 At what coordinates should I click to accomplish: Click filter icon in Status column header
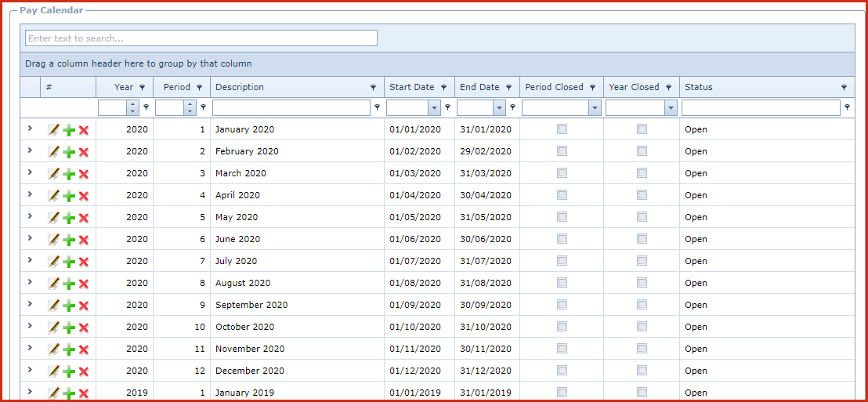tap(844, 88)
